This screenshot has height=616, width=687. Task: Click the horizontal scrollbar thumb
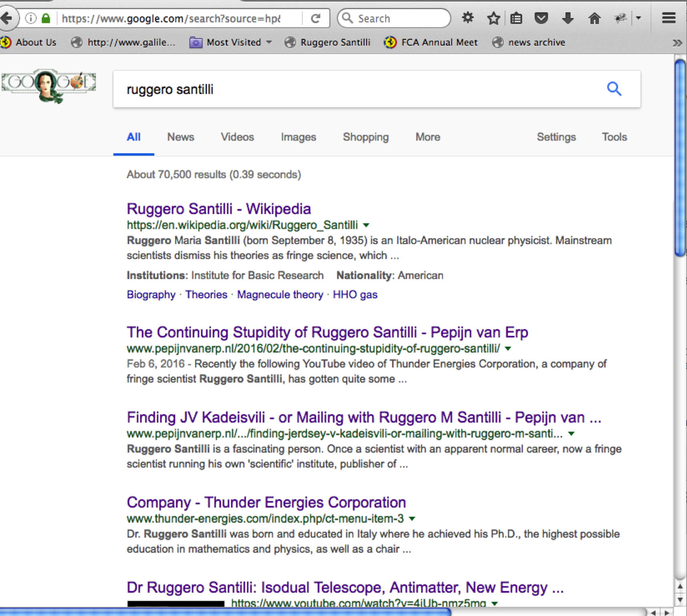[x=225, y=612]
